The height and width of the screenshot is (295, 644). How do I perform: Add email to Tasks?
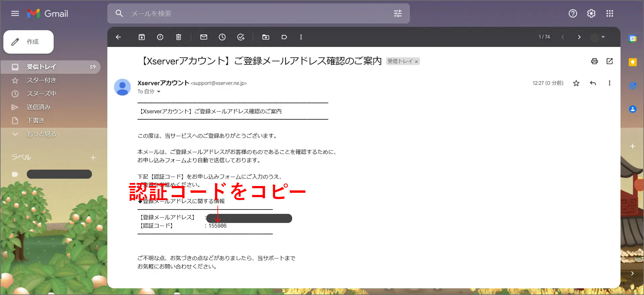[x=241, y=37]
